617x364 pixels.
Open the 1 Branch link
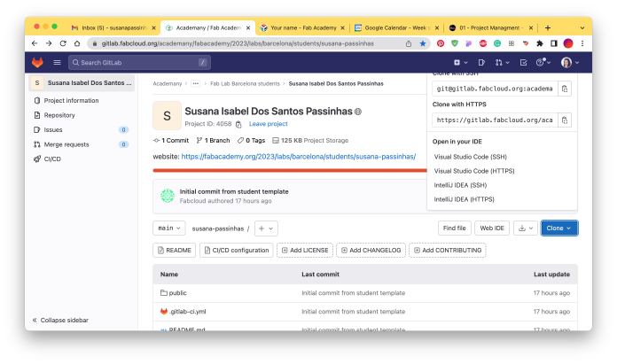click(214, 140)
